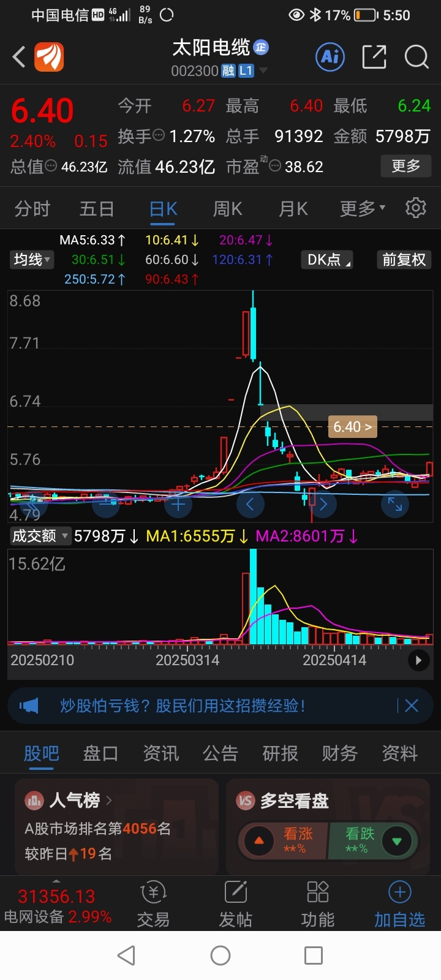This screenshot has height=980, width=441.
Task: Open the Ai assistant icon
Action: (331, 57)
